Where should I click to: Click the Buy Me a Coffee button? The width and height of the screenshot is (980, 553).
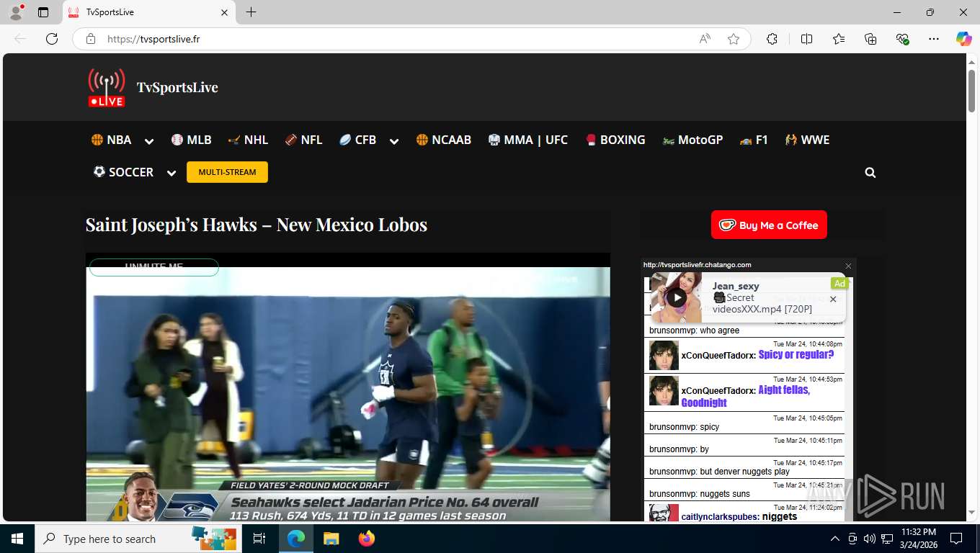tap(769, 225)
